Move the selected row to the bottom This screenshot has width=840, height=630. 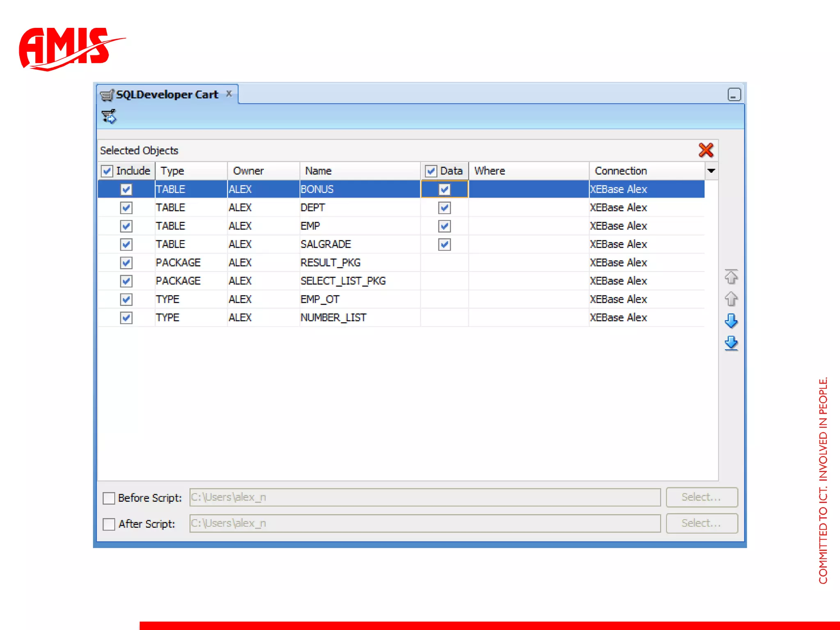tap(731, 343)
